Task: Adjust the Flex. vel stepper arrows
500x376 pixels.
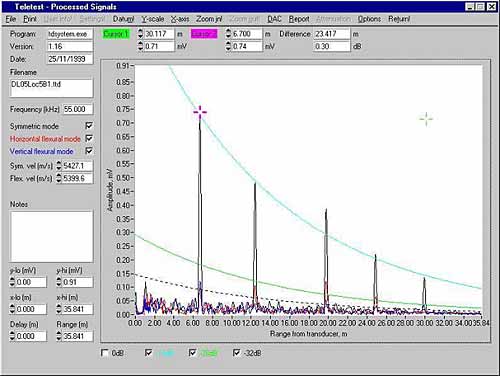Action: (x=59, y=178)
